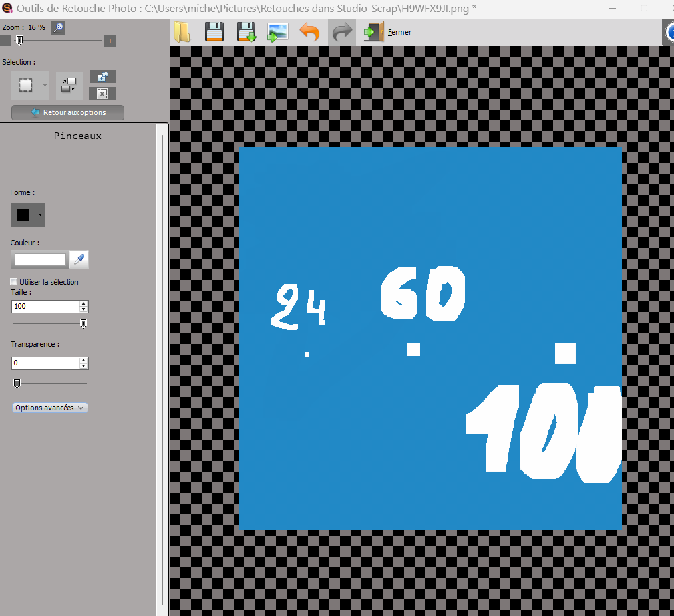Save the image with the floppy disk icon
Viewport: 674px width, 616px height.
214,32
